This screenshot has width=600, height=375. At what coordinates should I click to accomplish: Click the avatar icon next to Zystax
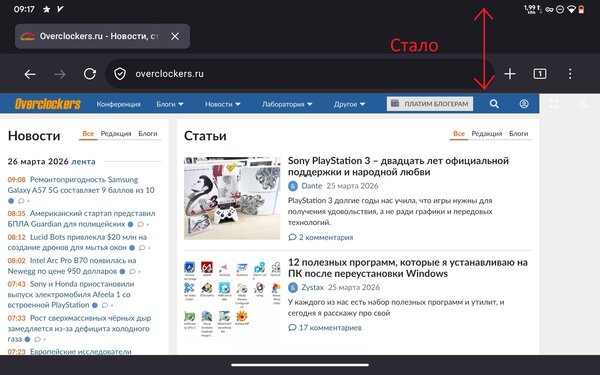click(x=293, y=287)
